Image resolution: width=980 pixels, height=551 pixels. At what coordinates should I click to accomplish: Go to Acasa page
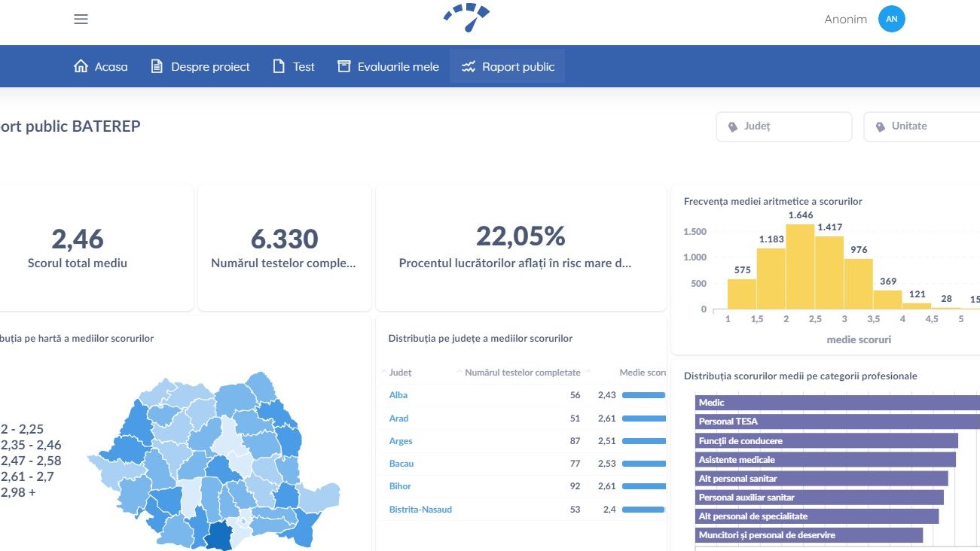(101, 66)
